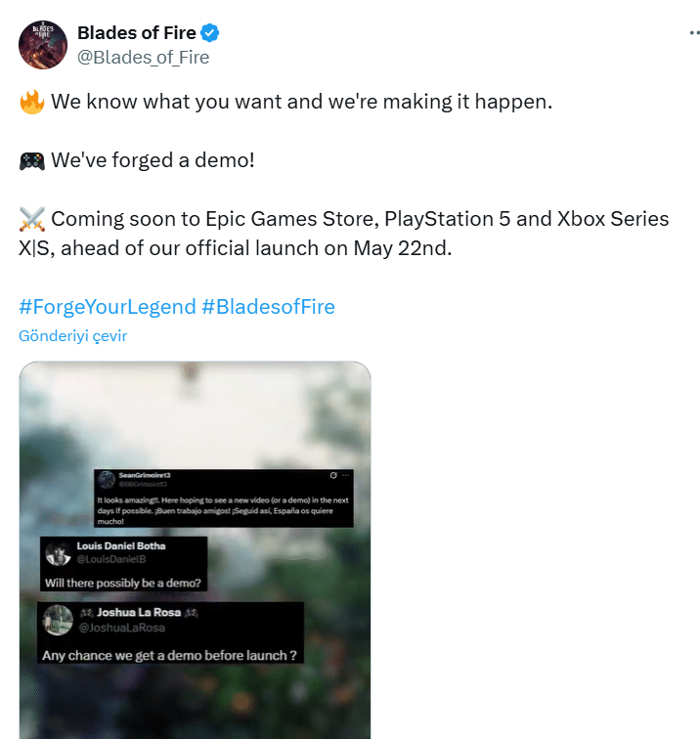This screenshot has height=739, width=700.
Task: Click the Gönderiyi çevir translate link
Action: click(x=73, y=336)
